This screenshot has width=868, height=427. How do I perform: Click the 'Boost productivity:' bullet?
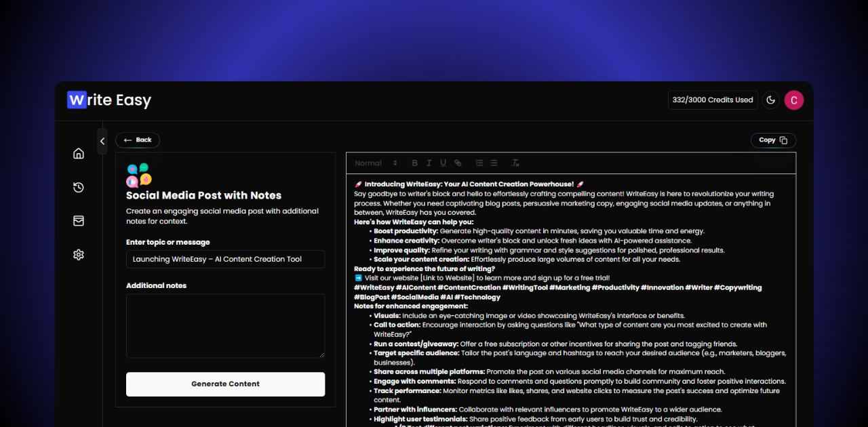click(539, 231)
